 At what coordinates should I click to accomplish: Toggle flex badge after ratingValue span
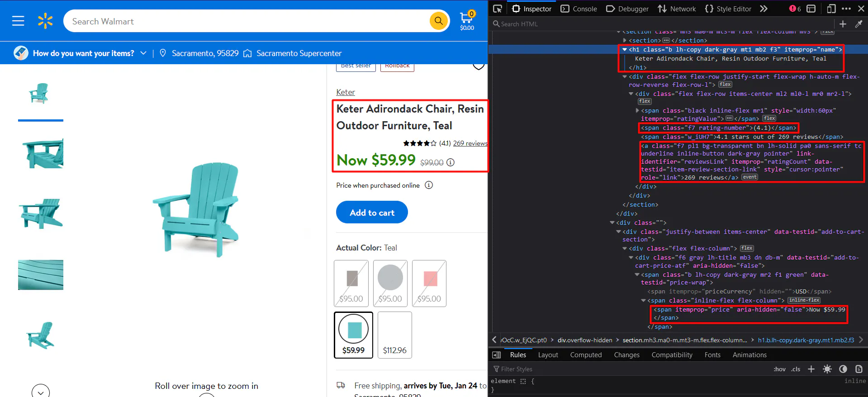pyautogui.click(x=769, y=118)
